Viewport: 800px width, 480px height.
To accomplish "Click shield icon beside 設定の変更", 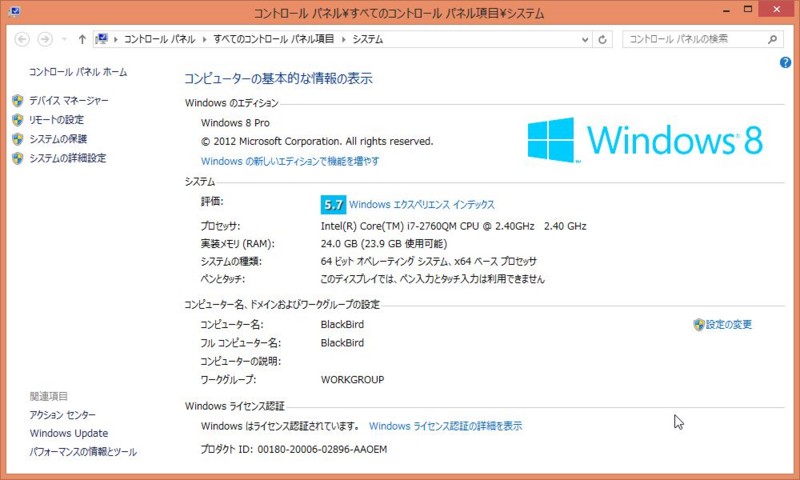I will (x=698, y=324).
